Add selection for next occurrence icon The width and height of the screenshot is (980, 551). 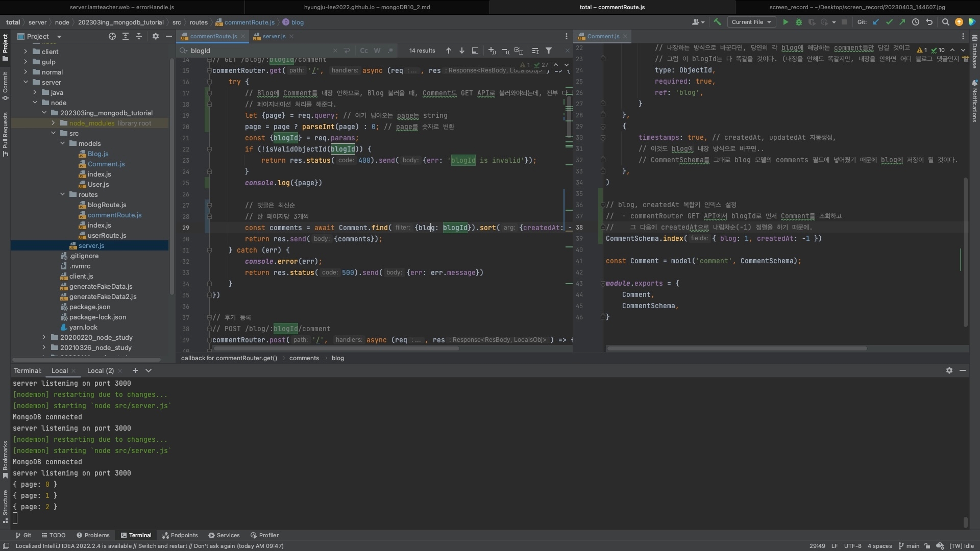[x=492, y=51]
